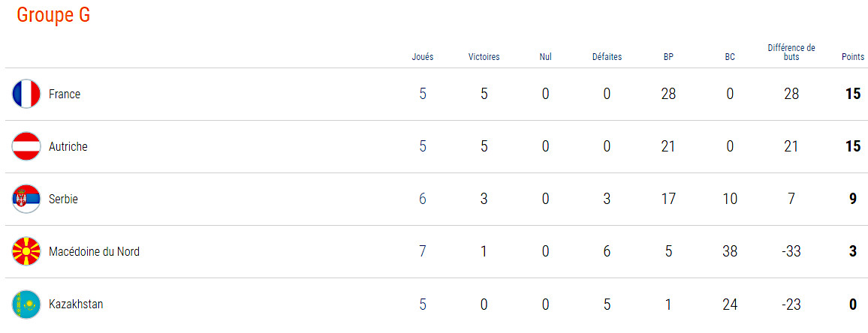Screen dimensions: 868x333
Task: Open the Autriche team link
Action: (x=68, y=146)
